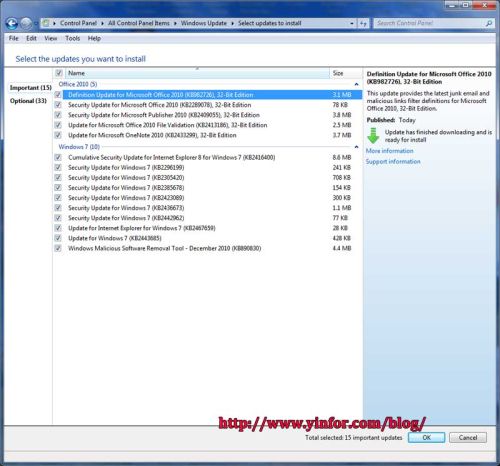Uncheck Security Update KB2296199 checkbox
This screenshot has width=500, height=466.
click(x=58, y=167)
